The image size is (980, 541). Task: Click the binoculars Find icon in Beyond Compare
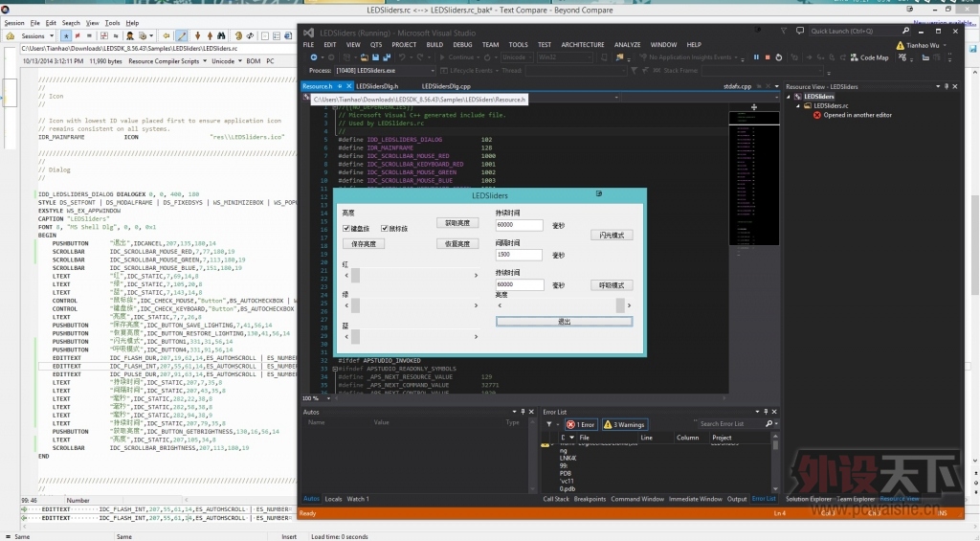[x=221, y=35]
